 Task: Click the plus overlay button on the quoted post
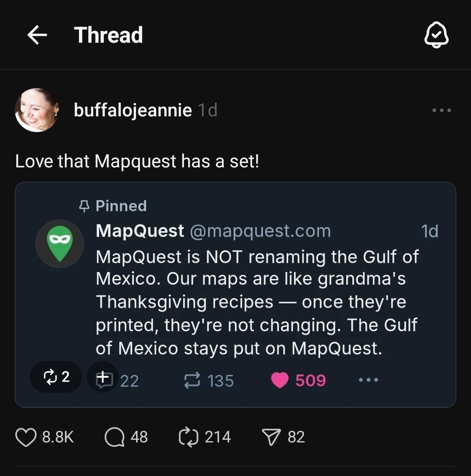[103, 377]
